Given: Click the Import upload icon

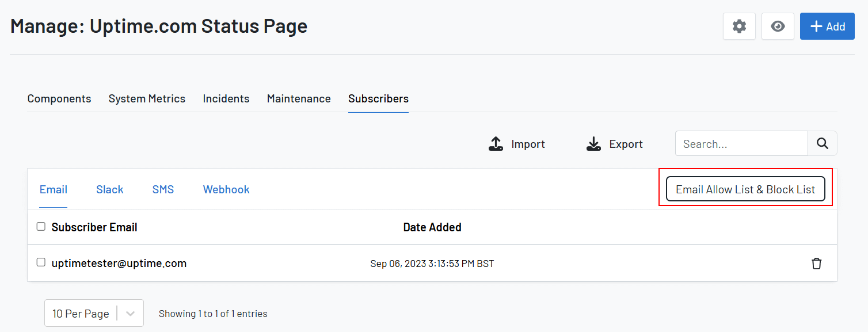Looking at the screenshot, I should [496, 144].
